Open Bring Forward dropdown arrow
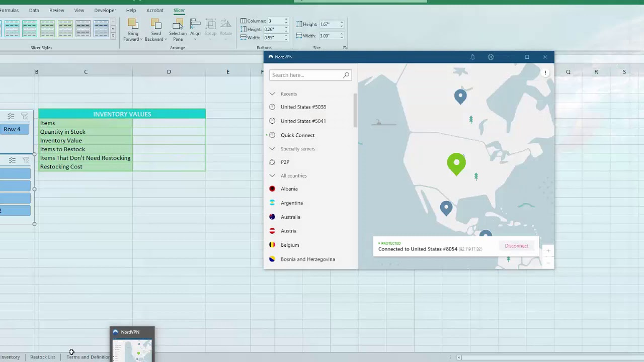Image resolution: width=644 pixels, height=362 pixels. pos(141,39)
